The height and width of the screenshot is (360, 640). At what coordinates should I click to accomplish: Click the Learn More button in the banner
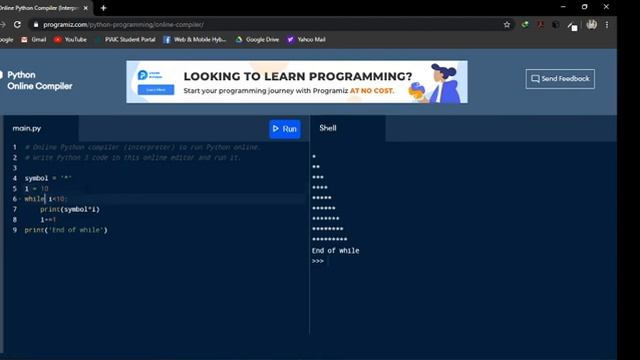pyautogui.click(x=156, y=90)
